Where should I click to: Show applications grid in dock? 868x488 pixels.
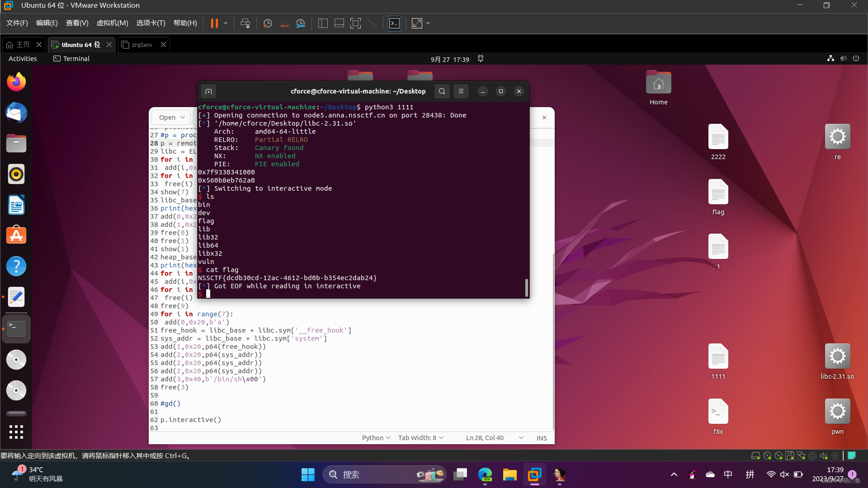tap(16, 432)
